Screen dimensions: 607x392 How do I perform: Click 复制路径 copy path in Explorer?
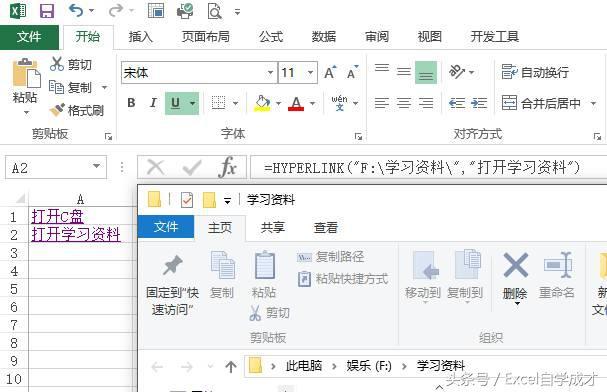tap(331, 257)
